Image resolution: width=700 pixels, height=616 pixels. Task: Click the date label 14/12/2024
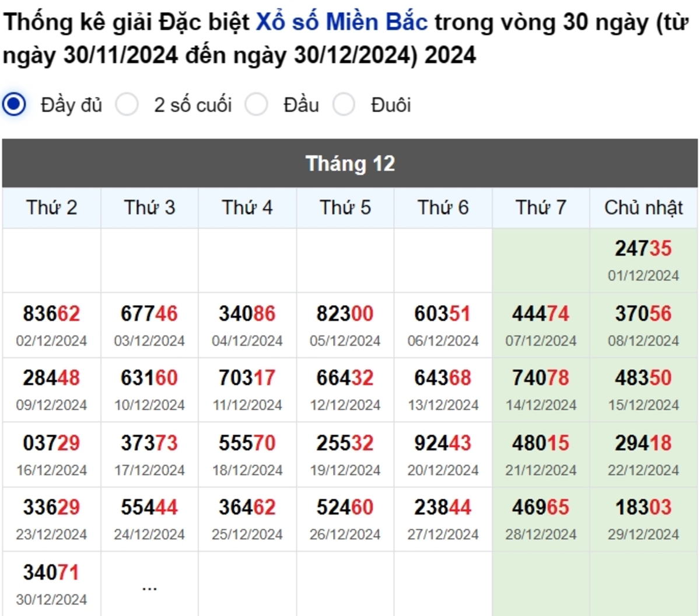pos(540,404)
